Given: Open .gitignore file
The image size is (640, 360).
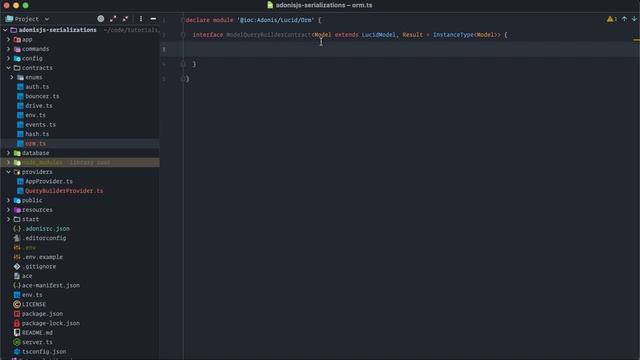Looking at the screenshot, I should coord(39,267).
